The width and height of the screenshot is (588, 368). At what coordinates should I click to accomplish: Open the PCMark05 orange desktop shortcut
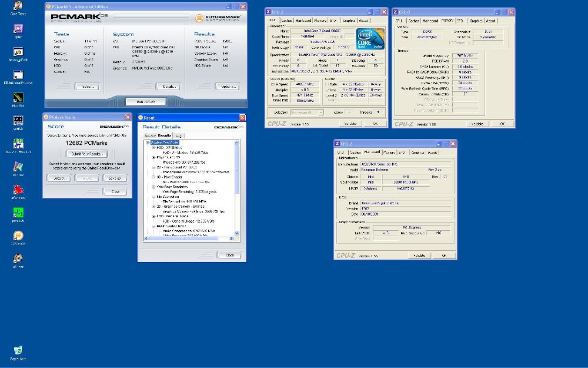[x=18, y=236]
